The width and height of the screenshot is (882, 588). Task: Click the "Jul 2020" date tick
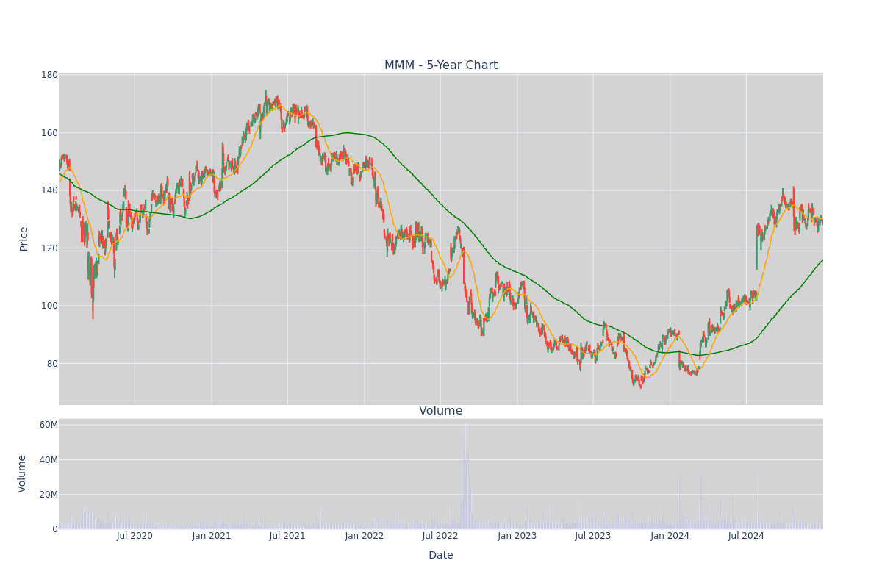135,536
